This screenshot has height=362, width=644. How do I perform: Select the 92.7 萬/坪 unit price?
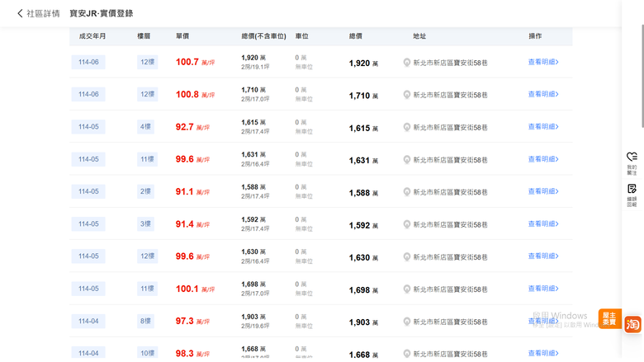[x=192, y=127]
